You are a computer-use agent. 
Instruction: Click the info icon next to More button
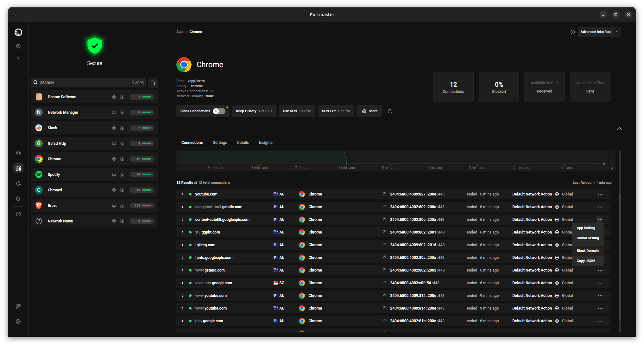[390, 111]
